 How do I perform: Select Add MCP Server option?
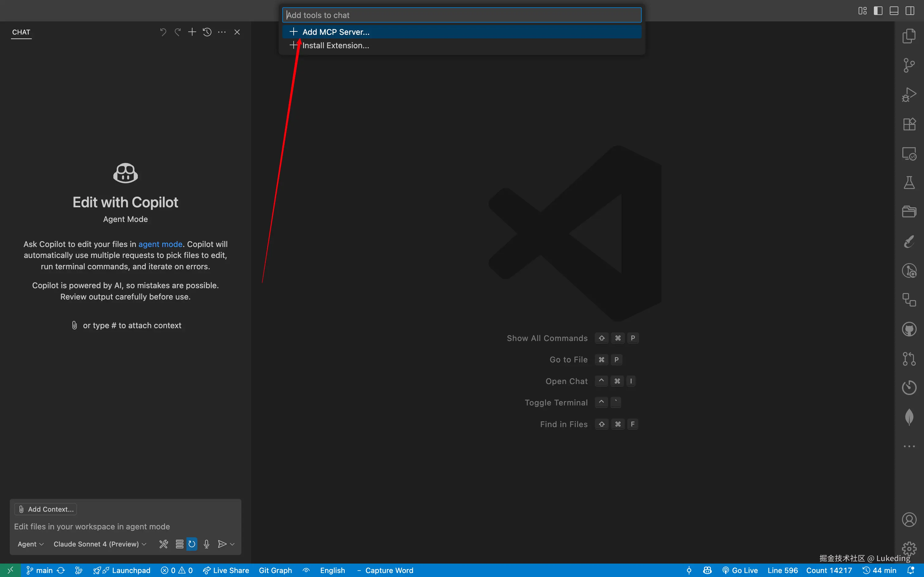tap(335, 32)
